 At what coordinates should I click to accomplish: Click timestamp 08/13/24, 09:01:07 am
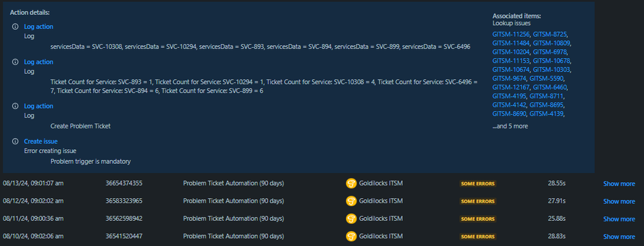coord(34,183)
